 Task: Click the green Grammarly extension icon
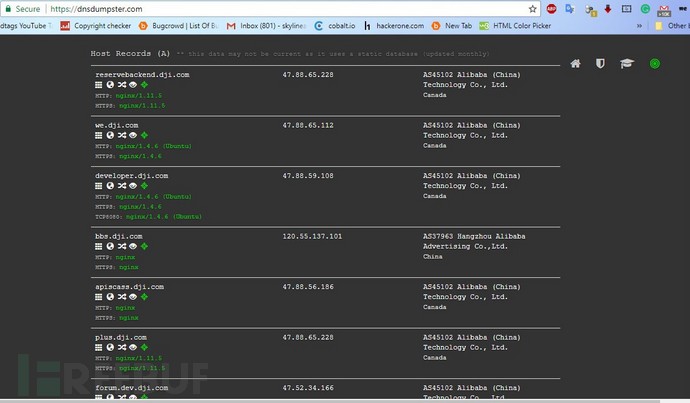(x=645, y=9)
